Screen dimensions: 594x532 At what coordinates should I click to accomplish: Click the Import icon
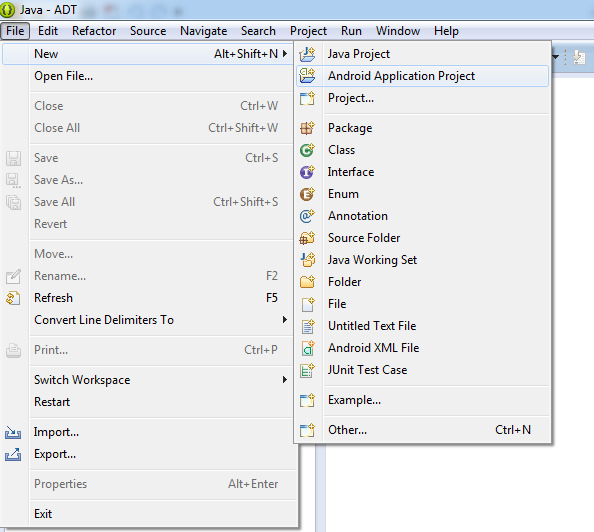point(13,432)
